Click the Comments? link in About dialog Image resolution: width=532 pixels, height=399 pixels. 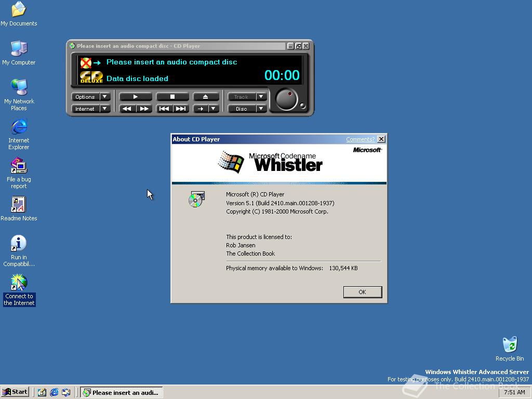coord(361,139)
